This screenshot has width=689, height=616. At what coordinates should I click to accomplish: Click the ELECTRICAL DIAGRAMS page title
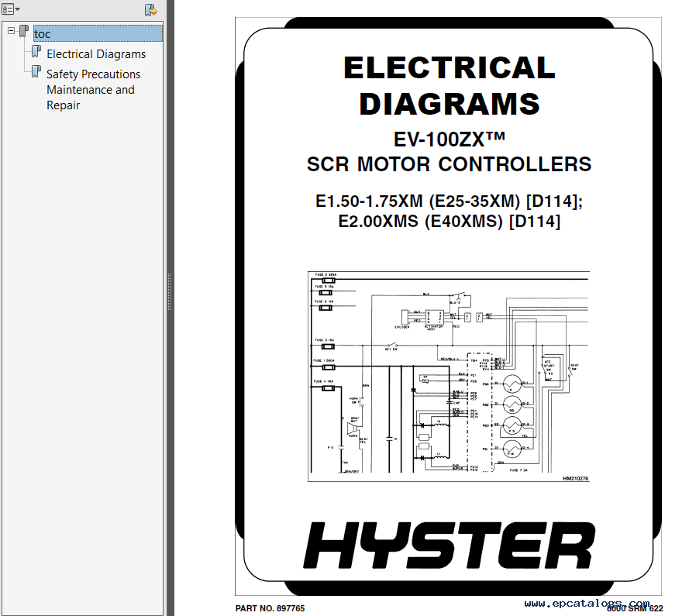point(450,86)
